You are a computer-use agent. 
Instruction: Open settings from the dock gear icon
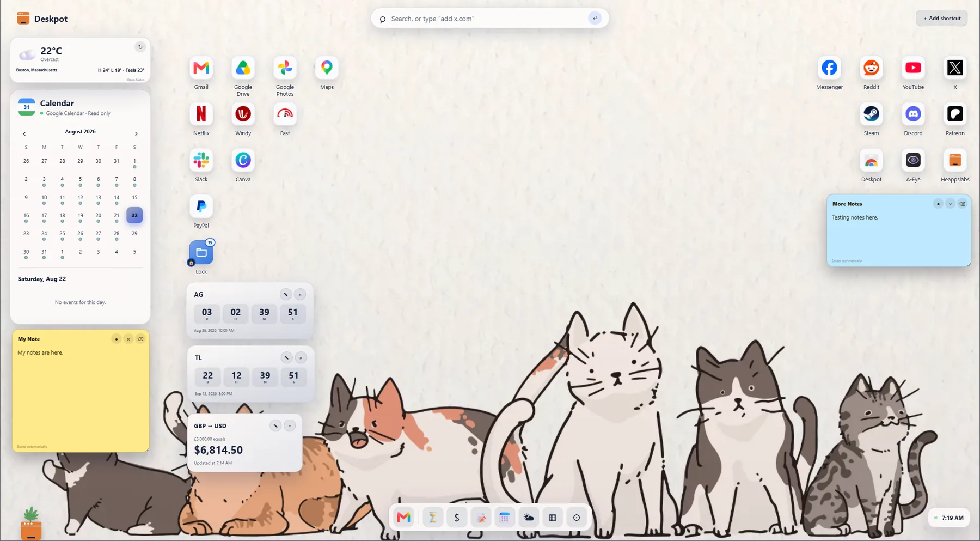tap(577, 518)
